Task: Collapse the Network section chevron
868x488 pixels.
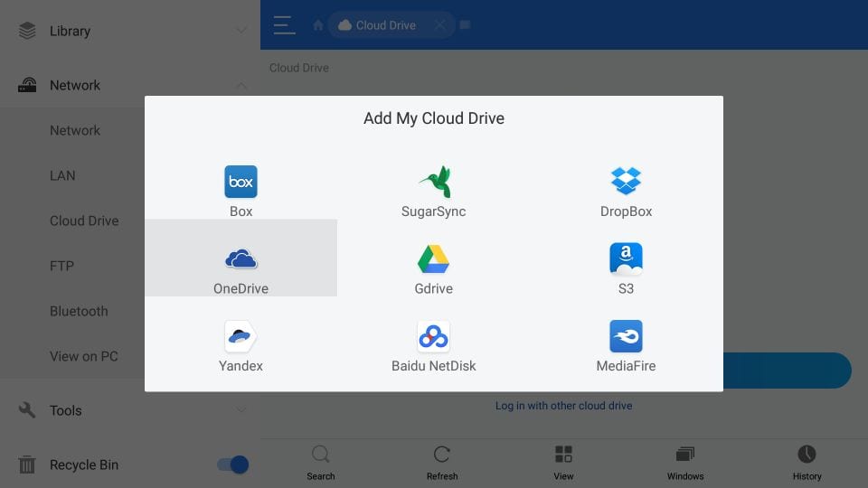Action: pos(241,85)
